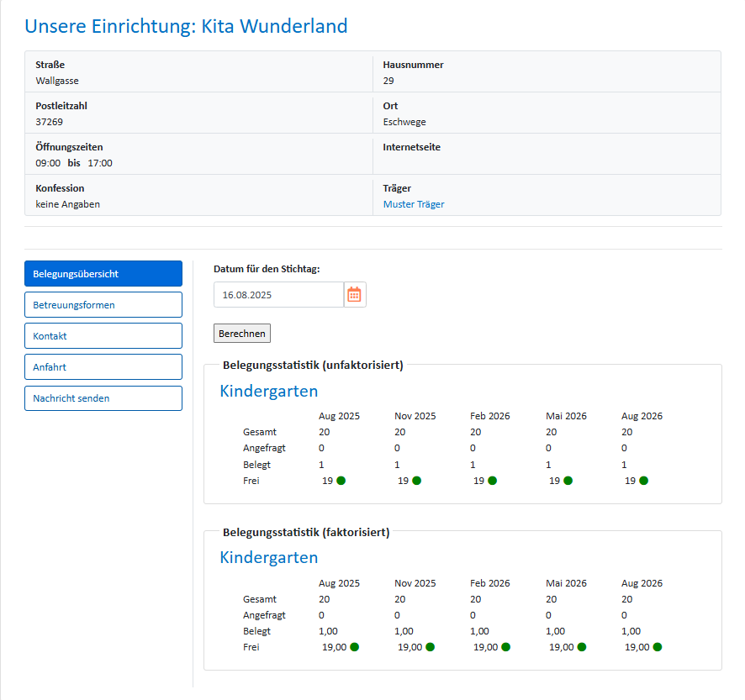Screen dimensions: 745x700
Task: Click green status dot for Nov 2025 faktorisiert
Action: tap(431, 647)
